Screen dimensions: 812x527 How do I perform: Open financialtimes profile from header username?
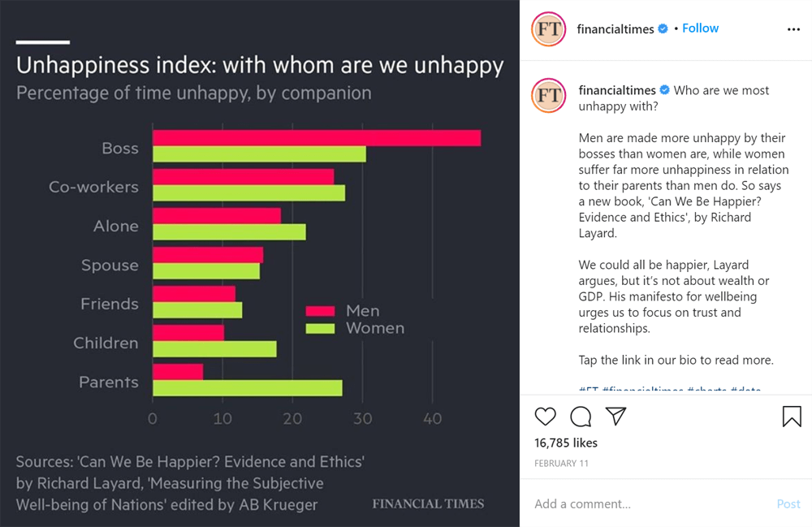pos(615,29)
